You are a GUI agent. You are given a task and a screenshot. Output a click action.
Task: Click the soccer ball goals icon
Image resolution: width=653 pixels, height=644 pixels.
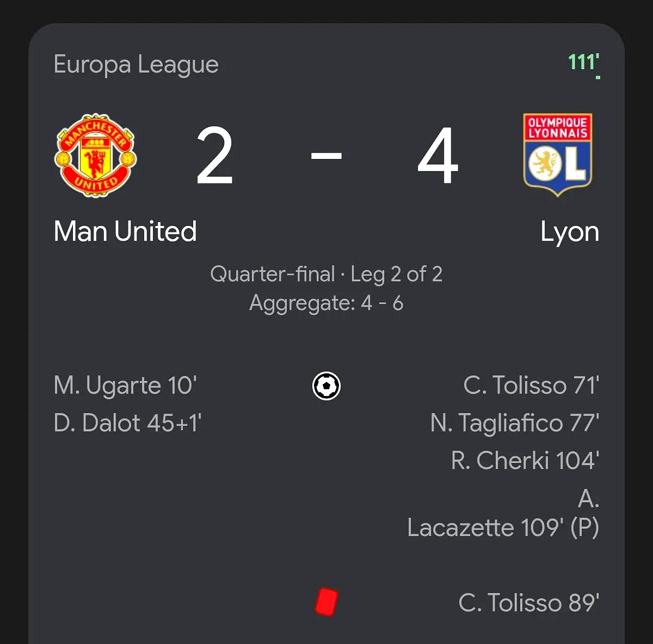tap(326, 386)
